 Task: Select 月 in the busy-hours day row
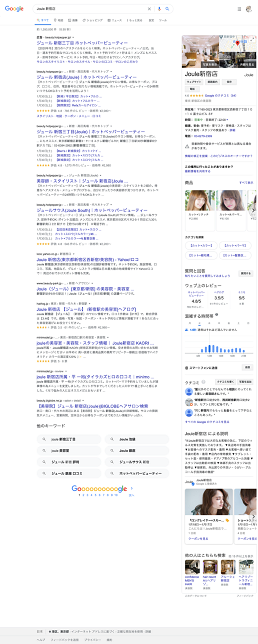190,323
